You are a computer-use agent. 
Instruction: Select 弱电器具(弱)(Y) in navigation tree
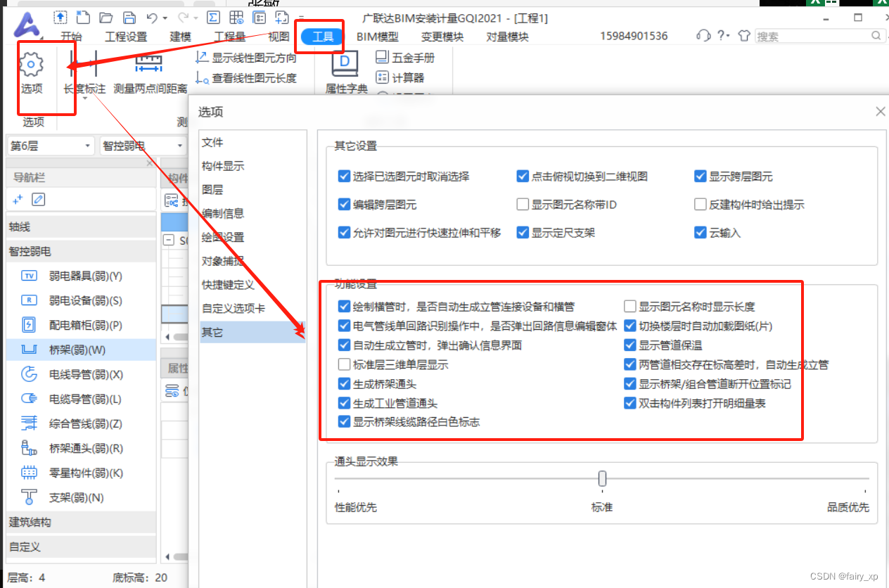[x=81, y=276]
